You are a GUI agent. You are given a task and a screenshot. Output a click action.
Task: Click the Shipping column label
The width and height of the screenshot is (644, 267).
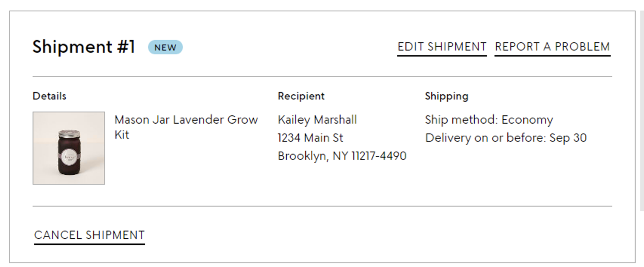click(447, 97)
